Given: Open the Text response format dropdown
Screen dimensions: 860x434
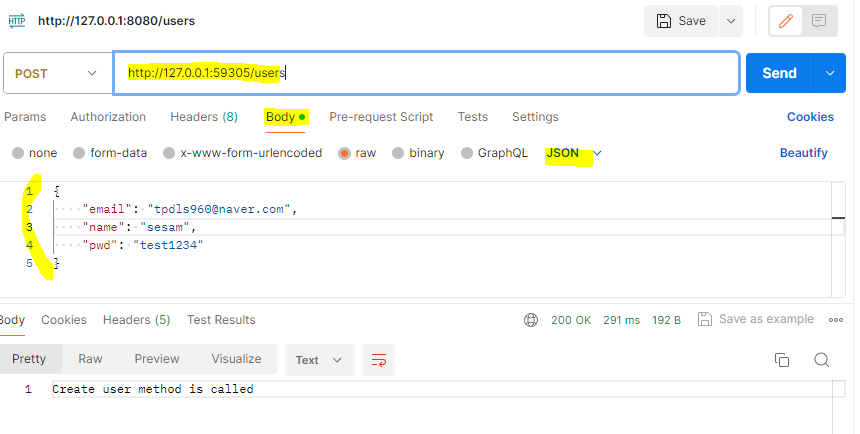Looking at the screenshot, I should [x=320, y=360].
